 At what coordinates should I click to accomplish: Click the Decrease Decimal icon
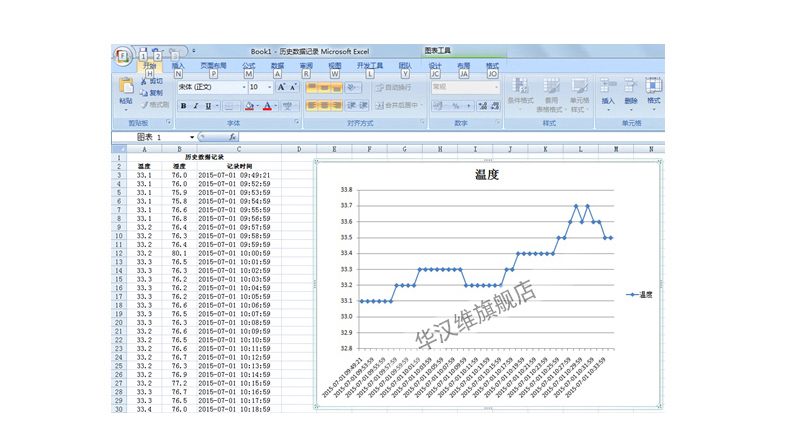point(495,106)
